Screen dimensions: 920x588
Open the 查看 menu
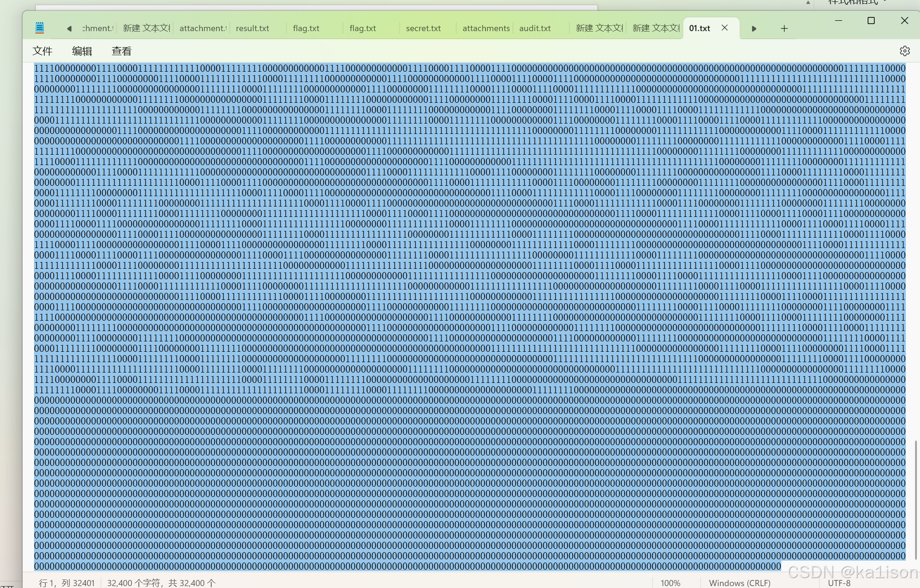coord(121,51)
